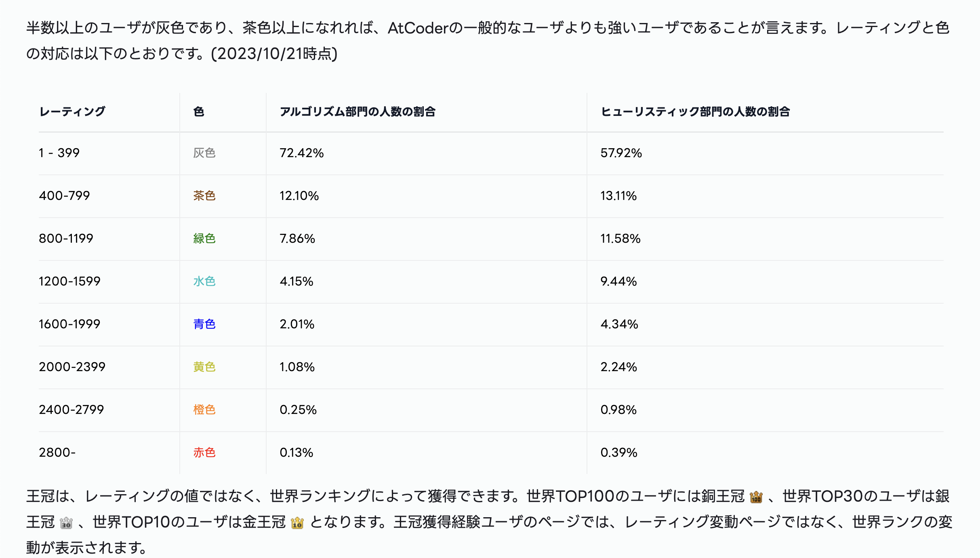Click the 2800- rating range cell
The width and height of the screenshot is (980, 558).
pos(57,453)
